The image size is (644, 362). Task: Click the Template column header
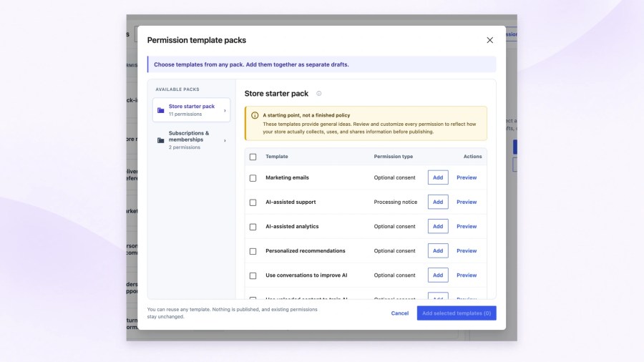(x=276, y=157)
